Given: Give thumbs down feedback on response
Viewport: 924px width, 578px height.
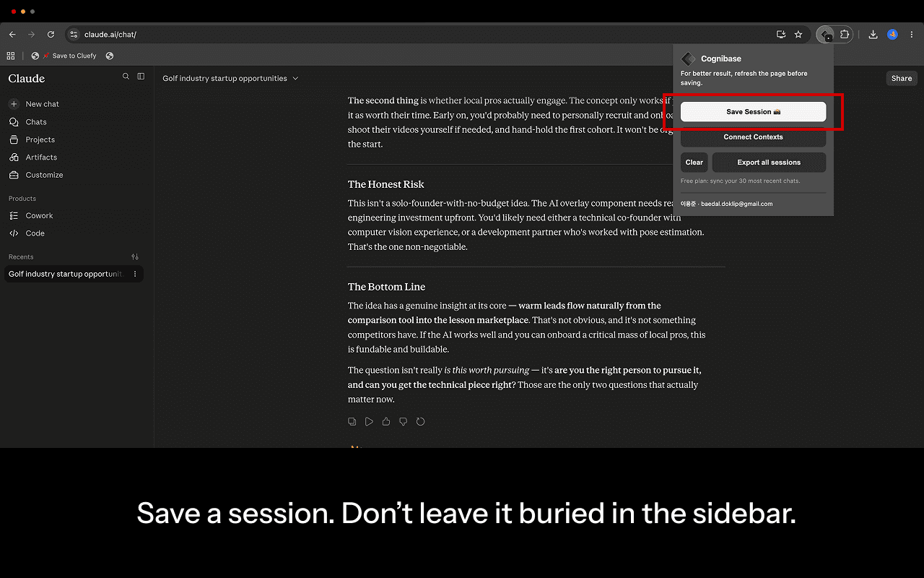Looking at the screenshot, I should pyautogui.click(x=404, y=421).
